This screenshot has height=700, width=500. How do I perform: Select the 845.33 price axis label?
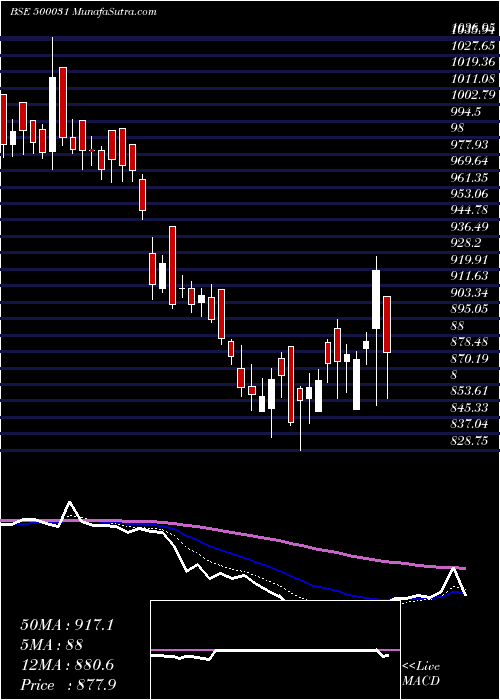click(469, 408)
